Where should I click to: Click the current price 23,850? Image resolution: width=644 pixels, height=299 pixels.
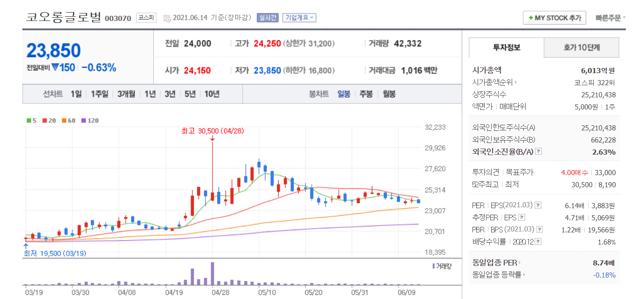coord(54,51)
